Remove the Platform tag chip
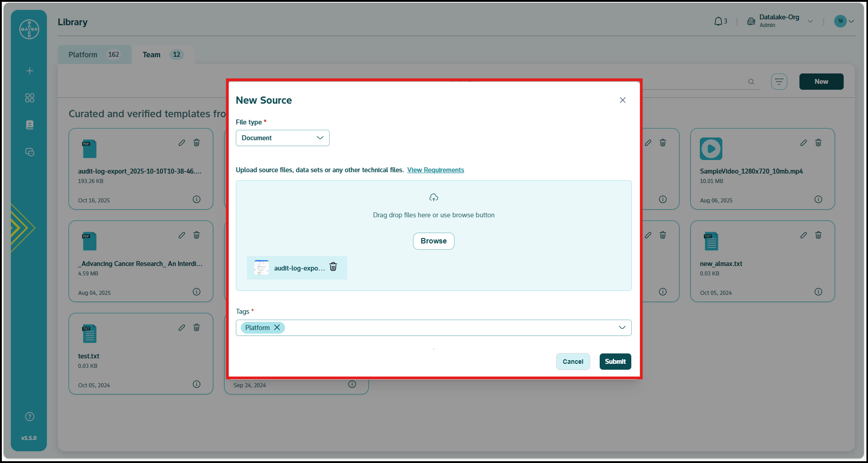Viewport: 868px width, 463px height. tap(277, 328)
